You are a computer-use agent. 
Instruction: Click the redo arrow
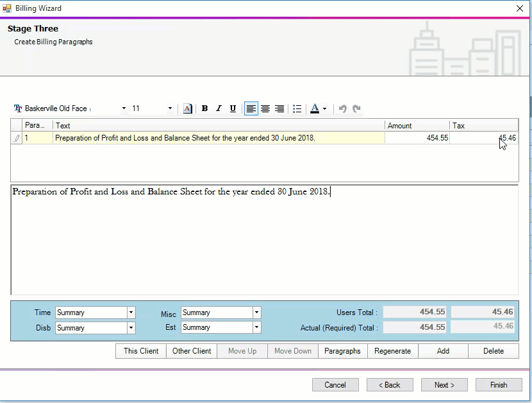357,108
